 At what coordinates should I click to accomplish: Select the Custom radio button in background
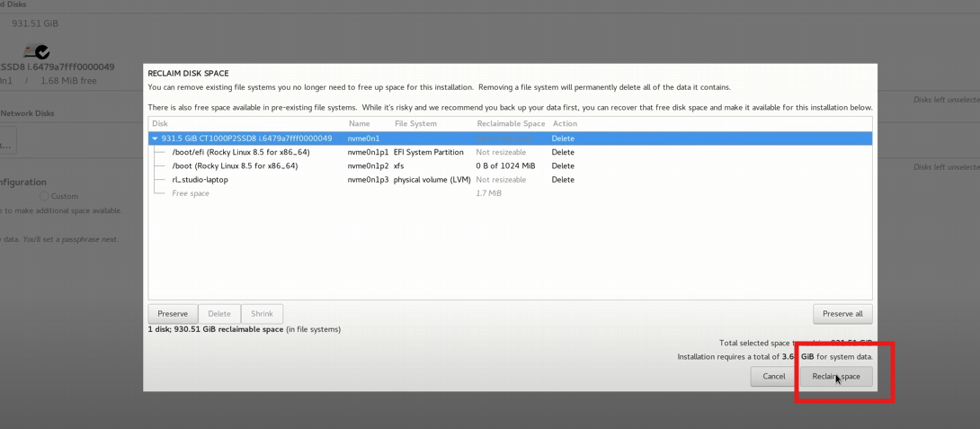[44, 196]
